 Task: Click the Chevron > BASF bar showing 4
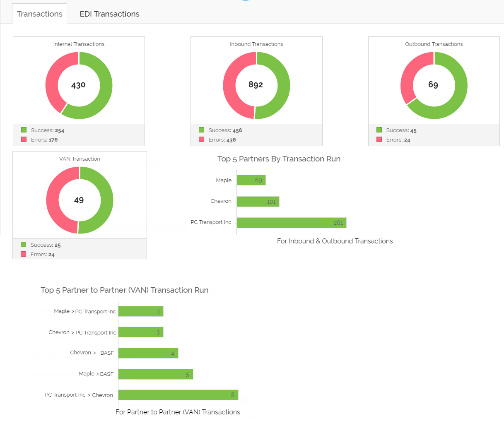148,353
